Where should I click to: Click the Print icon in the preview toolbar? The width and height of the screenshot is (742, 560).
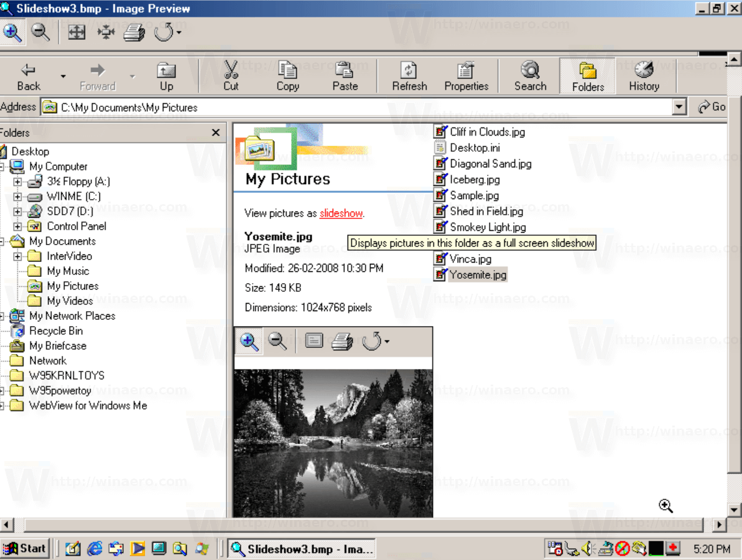[x=343, y=340]
